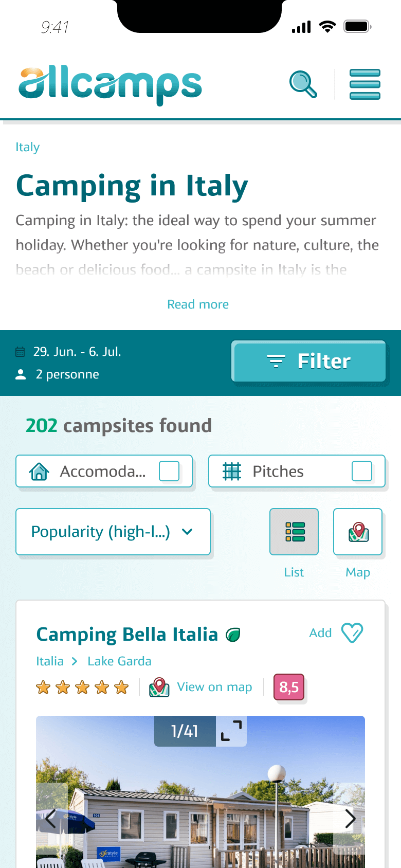Go to the previous campsite photo
The image size is (401, 868).
point(51,819)
